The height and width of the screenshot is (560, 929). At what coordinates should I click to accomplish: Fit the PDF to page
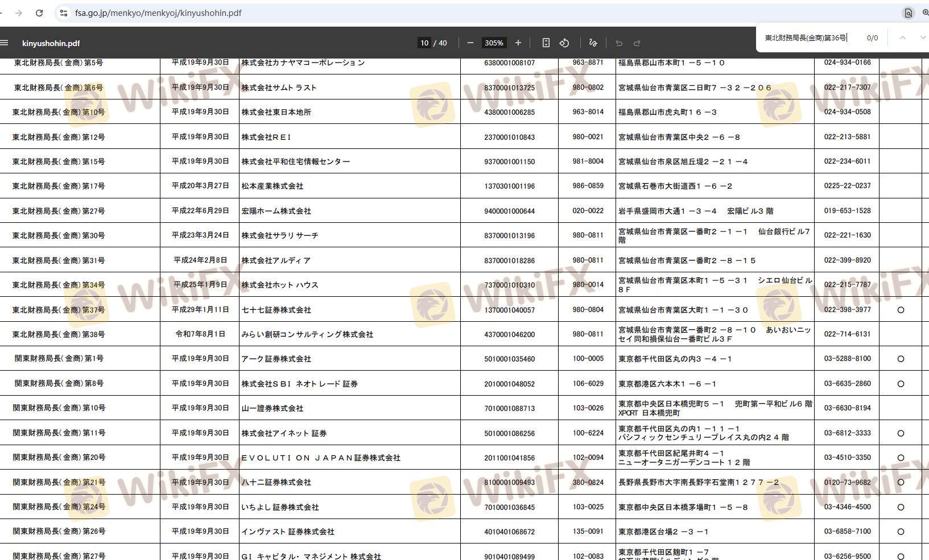(546, 43)
